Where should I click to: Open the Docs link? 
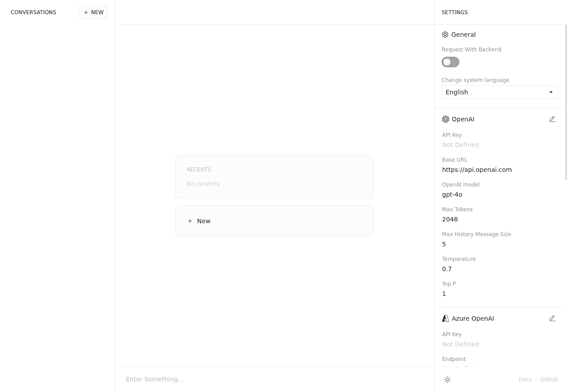tap(525, 380)
